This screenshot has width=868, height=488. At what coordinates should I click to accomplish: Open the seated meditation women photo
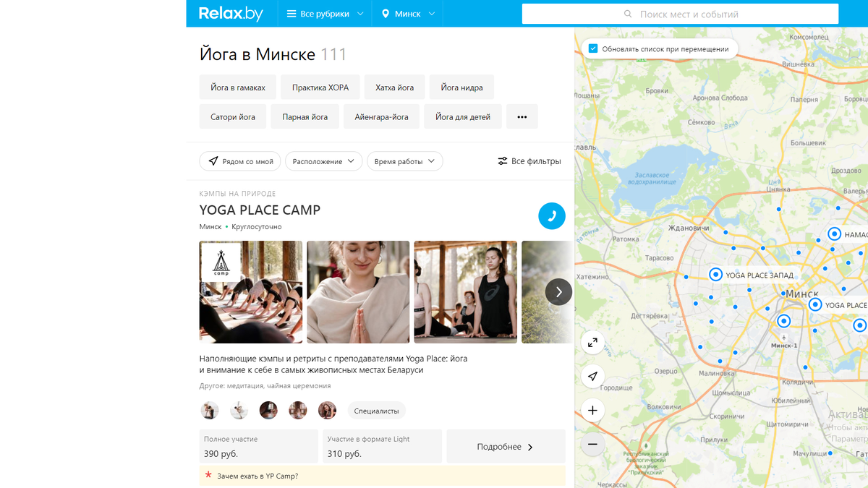465,291
